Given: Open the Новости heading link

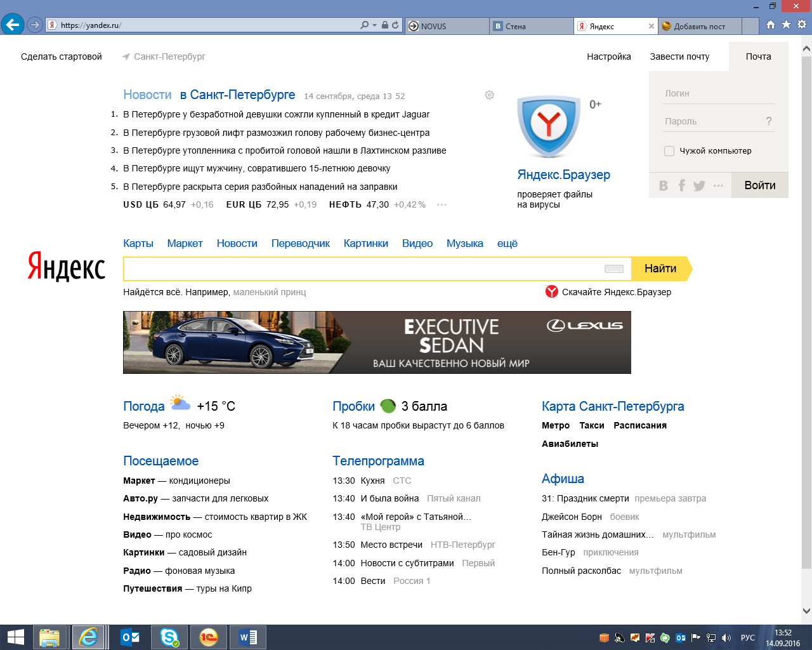Looking at the screenshot, I should point(147,95).
